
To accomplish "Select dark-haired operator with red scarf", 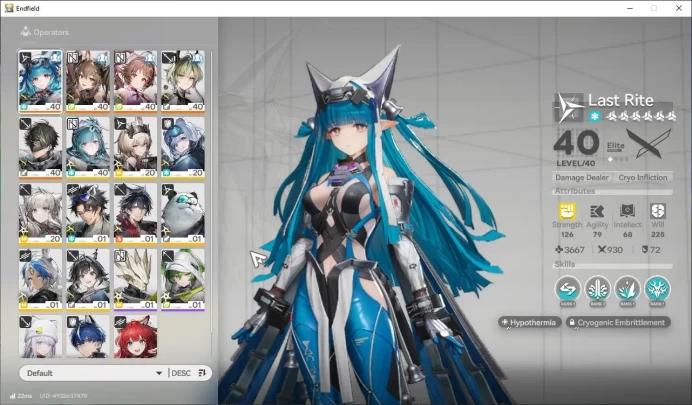I will tap(135, 214).
